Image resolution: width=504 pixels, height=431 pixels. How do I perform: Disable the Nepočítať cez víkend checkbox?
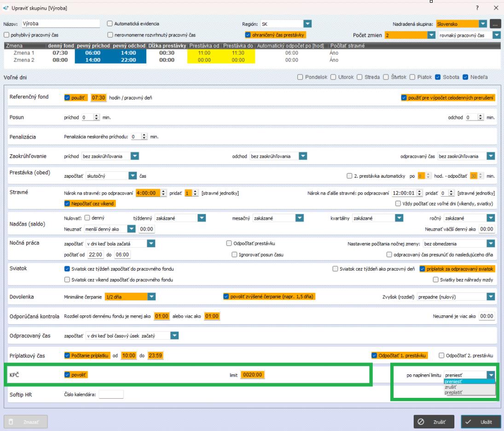[67, 203]
